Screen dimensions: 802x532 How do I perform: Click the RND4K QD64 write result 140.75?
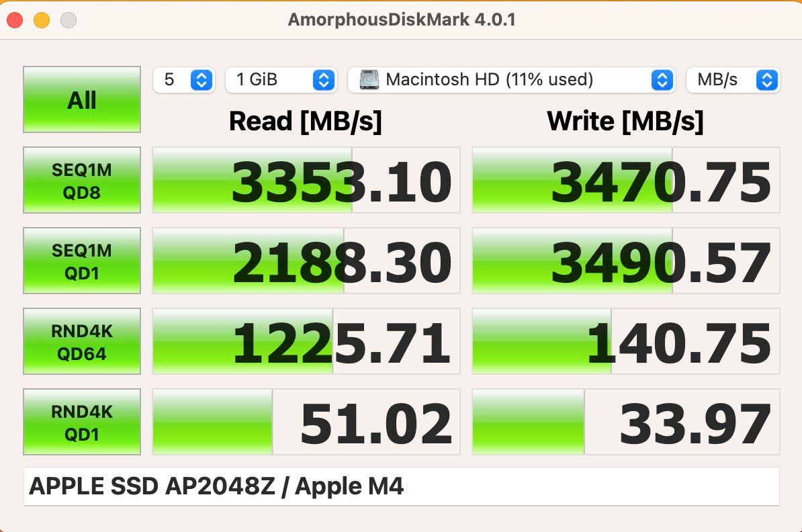coord(626,342)
